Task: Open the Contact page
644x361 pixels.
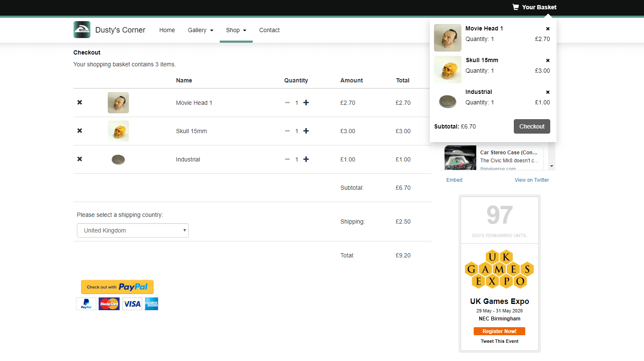Action: [x=269, y=30]
